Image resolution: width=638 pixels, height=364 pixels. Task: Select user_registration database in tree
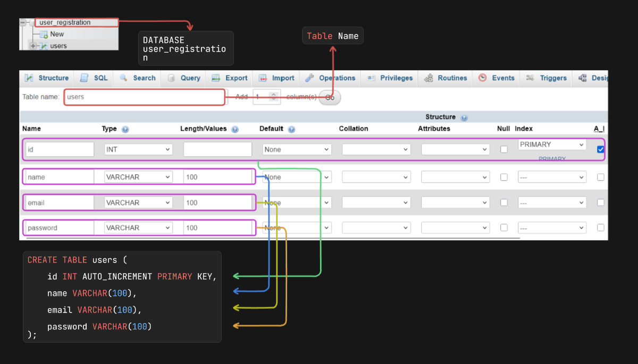[65, 23]
